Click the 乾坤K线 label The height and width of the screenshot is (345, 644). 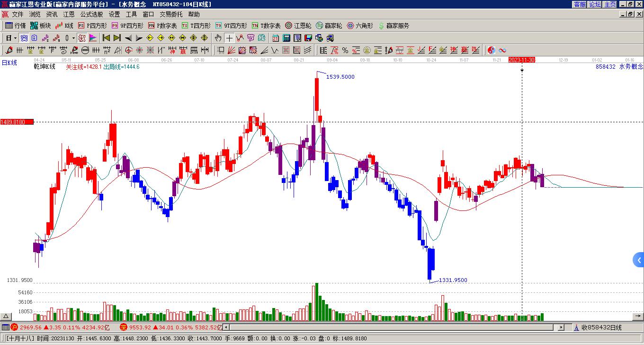point(45,67)
